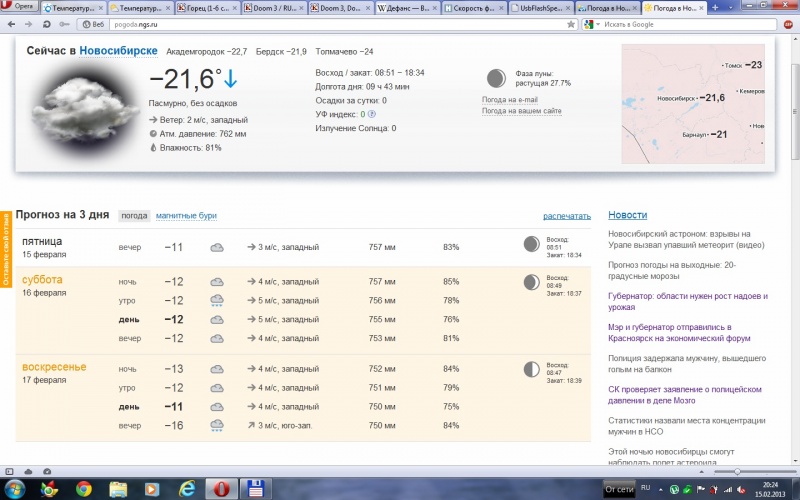Click cloud icon for пятница вечер

(217, 247)
